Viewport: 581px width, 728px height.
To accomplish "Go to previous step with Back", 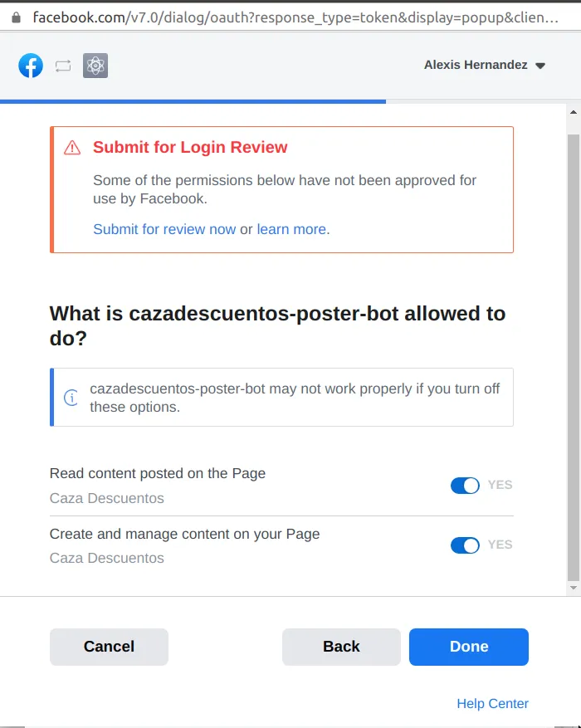I will (x=341, y=647).
